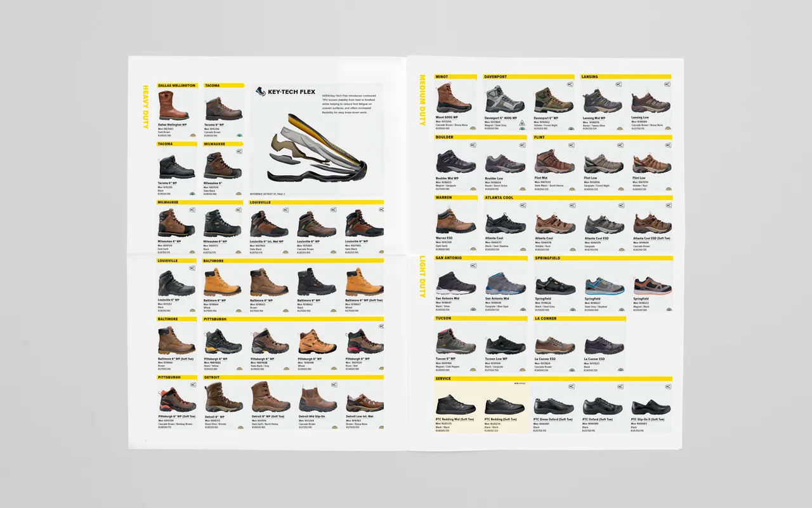Click the "TUCSON" yellow header
812x508 pixels.
pos(481,319)
